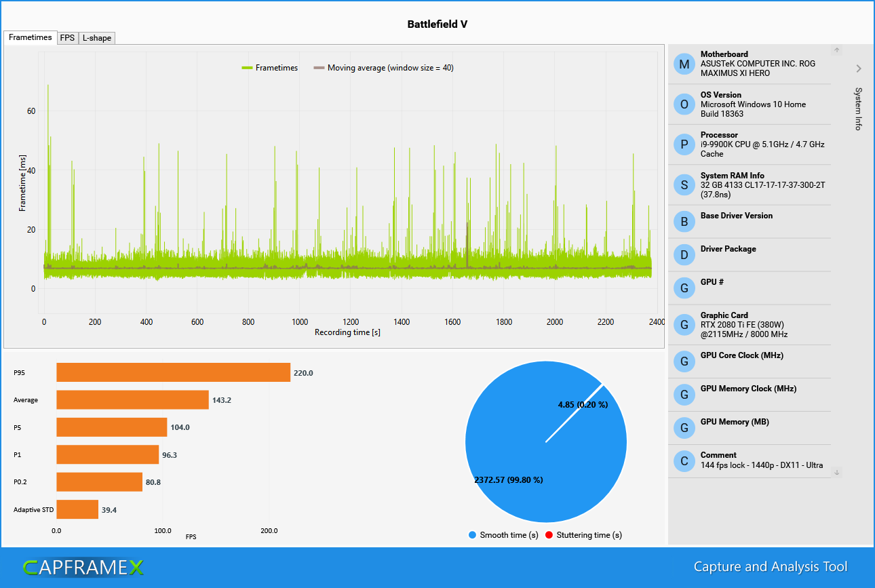The height and width of the screenshot is (588, 875).
Task: Click the P1 orange bar
Action: click(107, 454)
